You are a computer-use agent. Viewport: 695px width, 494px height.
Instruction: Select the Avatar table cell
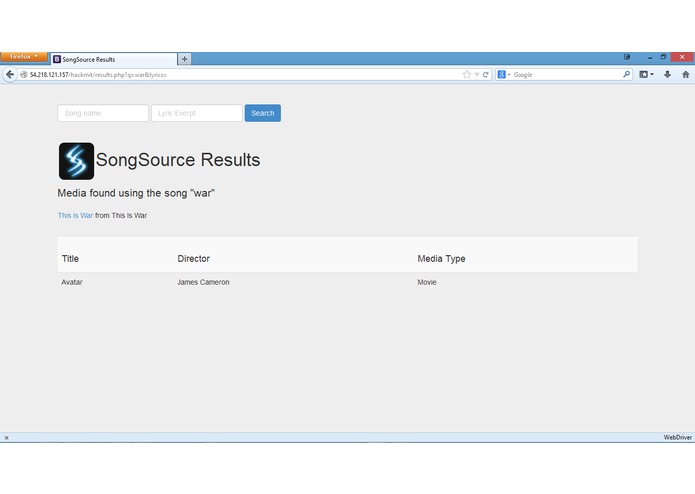click(x=72, y=282)
